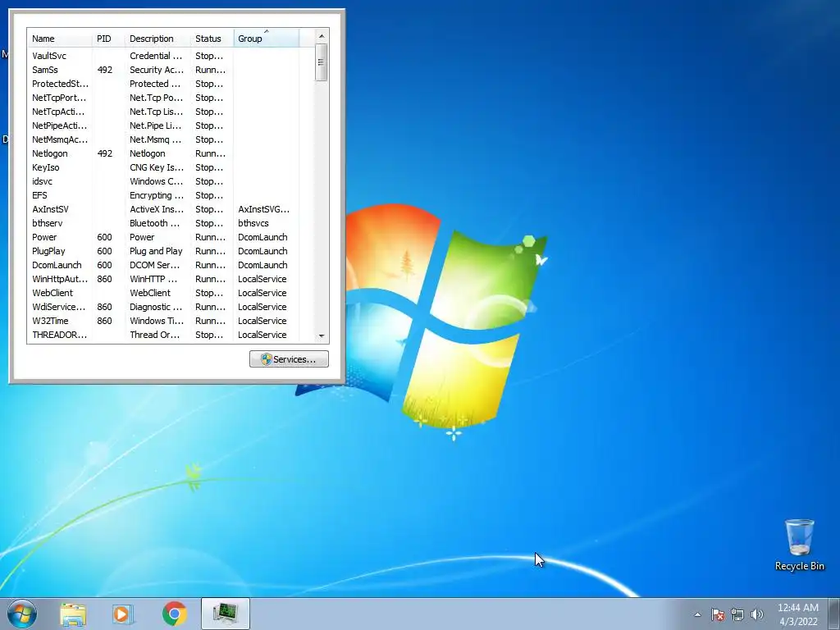Click the Action Center flag icon
The height and width of the screenshot is (630, 840).
point(718,614)
